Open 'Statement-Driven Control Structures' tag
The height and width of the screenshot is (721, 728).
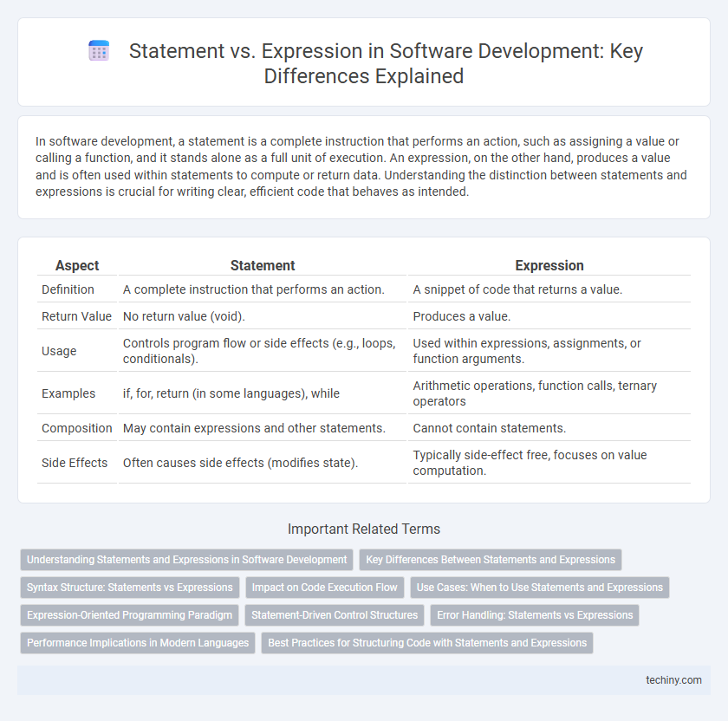pyautogui.click(x=335, y=615)
